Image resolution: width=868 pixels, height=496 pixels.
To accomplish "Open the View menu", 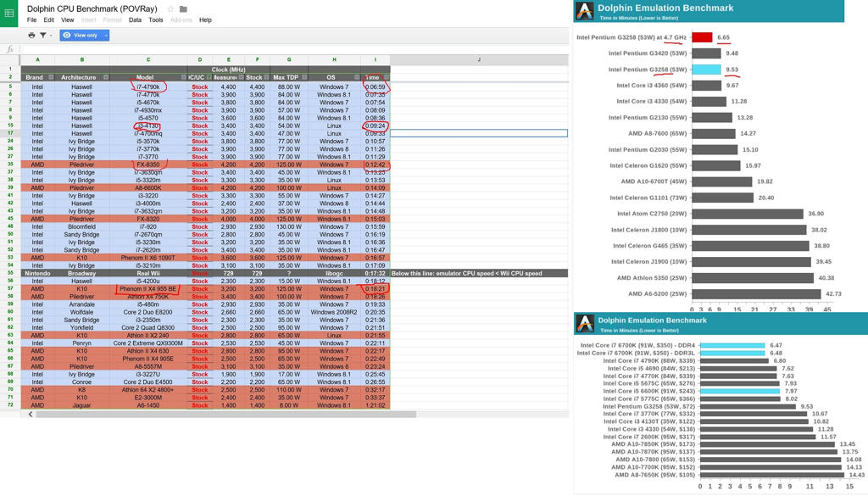I will 68,20.
